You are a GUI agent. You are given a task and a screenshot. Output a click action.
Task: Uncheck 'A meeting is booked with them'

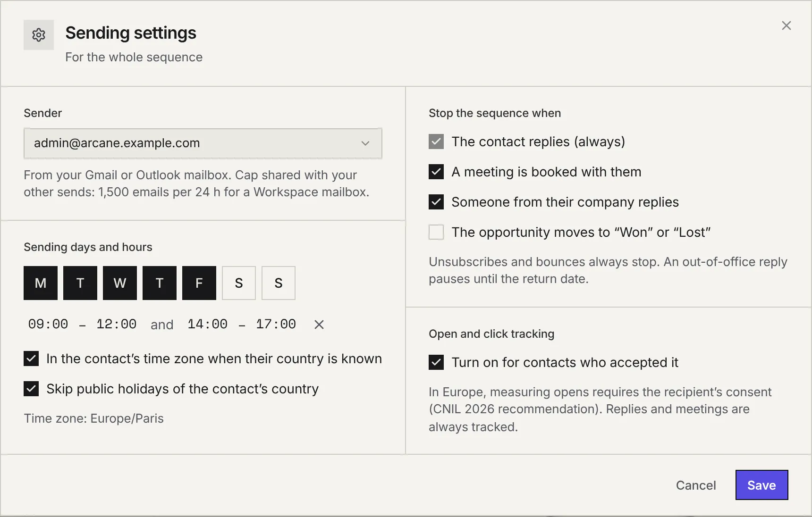[x=436, y=172]
